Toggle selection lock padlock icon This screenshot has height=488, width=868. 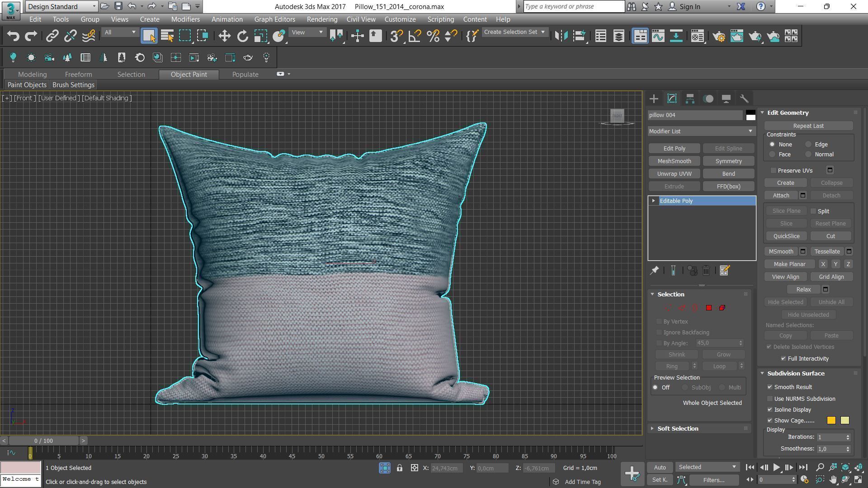click(x=400, y=468)
